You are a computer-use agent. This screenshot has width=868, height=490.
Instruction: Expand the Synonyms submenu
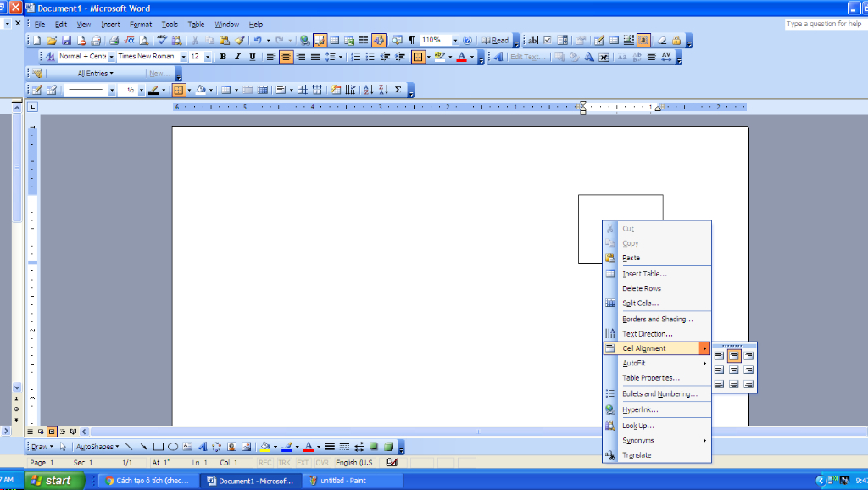pyautogui.click(x=657, y=441)
